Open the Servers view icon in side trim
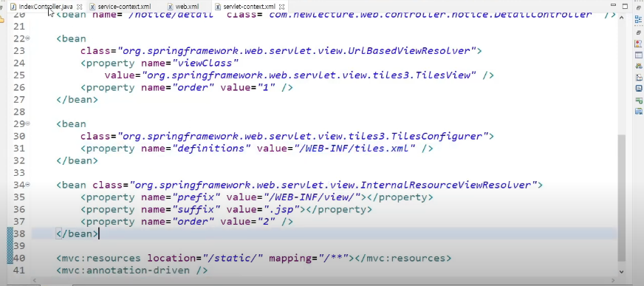Viewport: 644px width, 286px height. click(639, 66)
